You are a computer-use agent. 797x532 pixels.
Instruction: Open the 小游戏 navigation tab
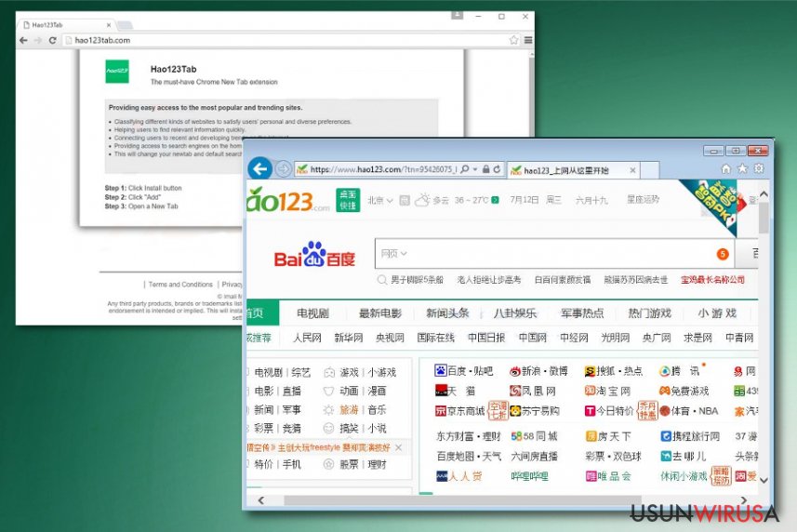717,313
